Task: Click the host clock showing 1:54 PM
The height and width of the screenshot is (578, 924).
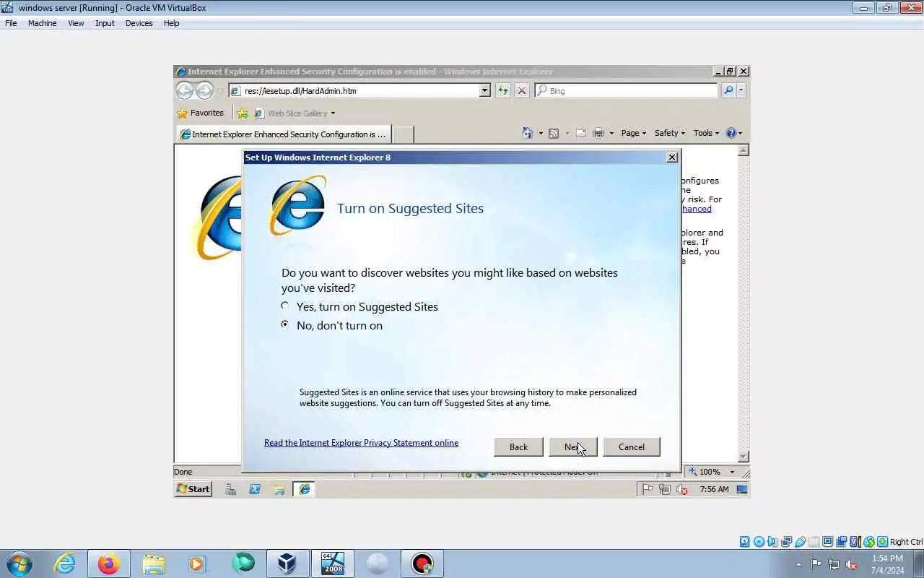Action: [x=887, y=564]
